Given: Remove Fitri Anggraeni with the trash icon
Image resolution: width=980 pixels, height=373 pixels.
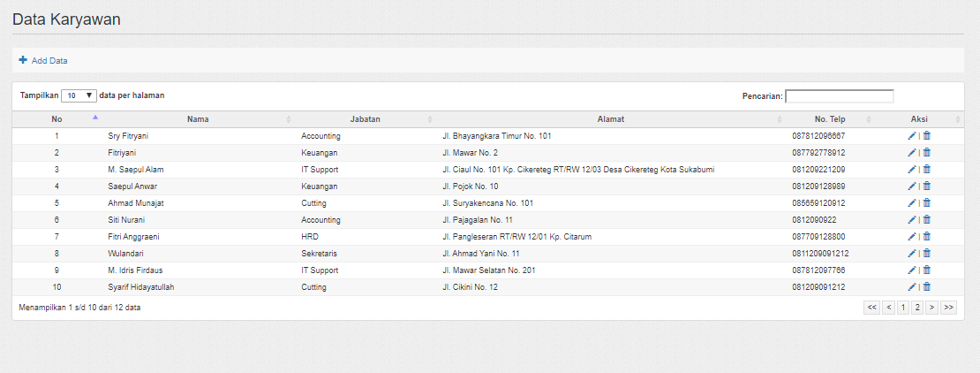Looking at the screenshot, I should click(927, 236).
